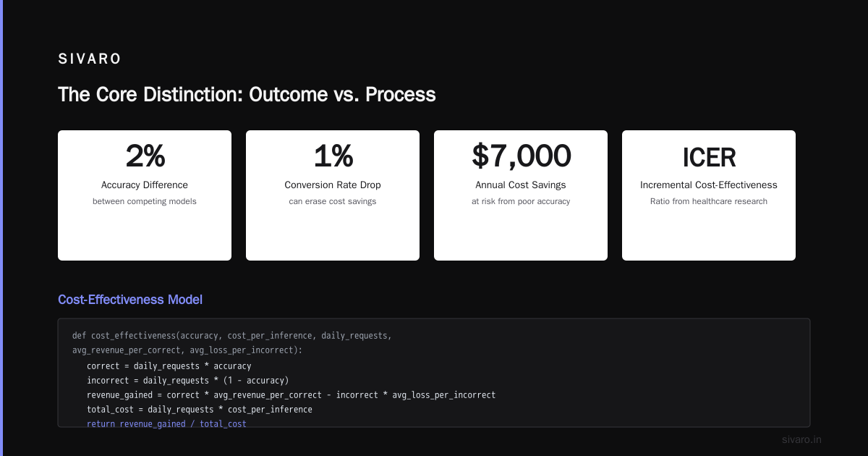Click the ICER acronym heading
Viewport: 868px width, 456px height.
pos(709,157)
